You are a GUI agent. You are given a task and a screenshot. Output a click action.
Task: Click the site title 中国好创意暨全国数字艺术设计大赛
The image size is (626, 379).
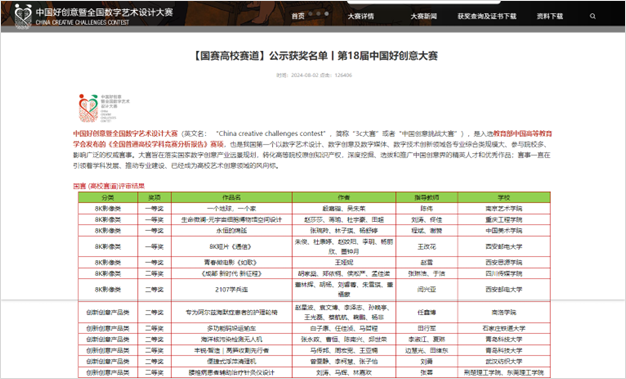104,12
